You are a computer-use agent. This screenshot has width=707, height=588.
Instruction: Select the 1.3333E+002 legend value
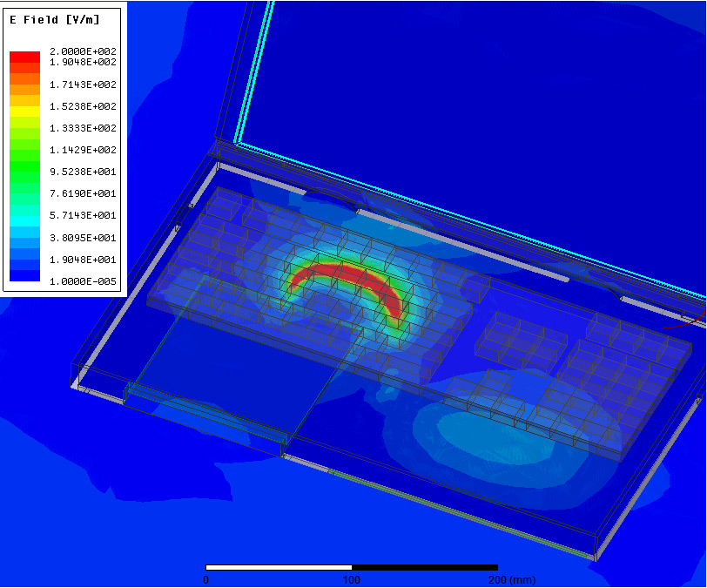tap(83, 128)
